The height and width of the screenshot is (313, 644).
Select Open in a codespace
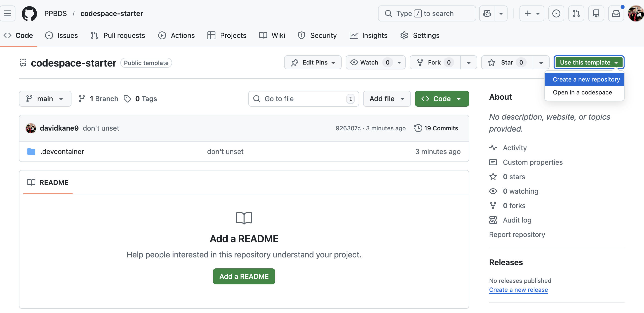tap(582, 92)
